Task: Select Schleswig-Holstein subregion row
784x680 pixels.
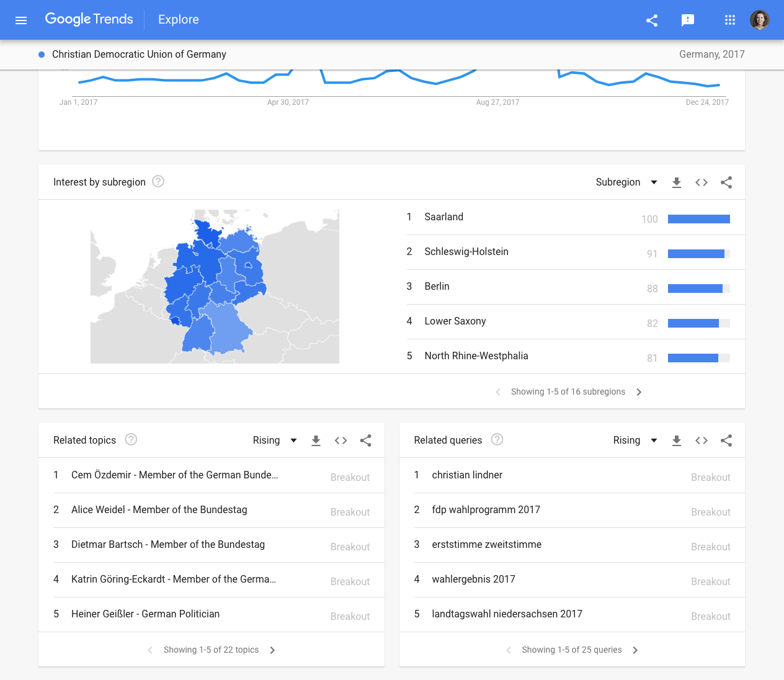Action: 576,252
